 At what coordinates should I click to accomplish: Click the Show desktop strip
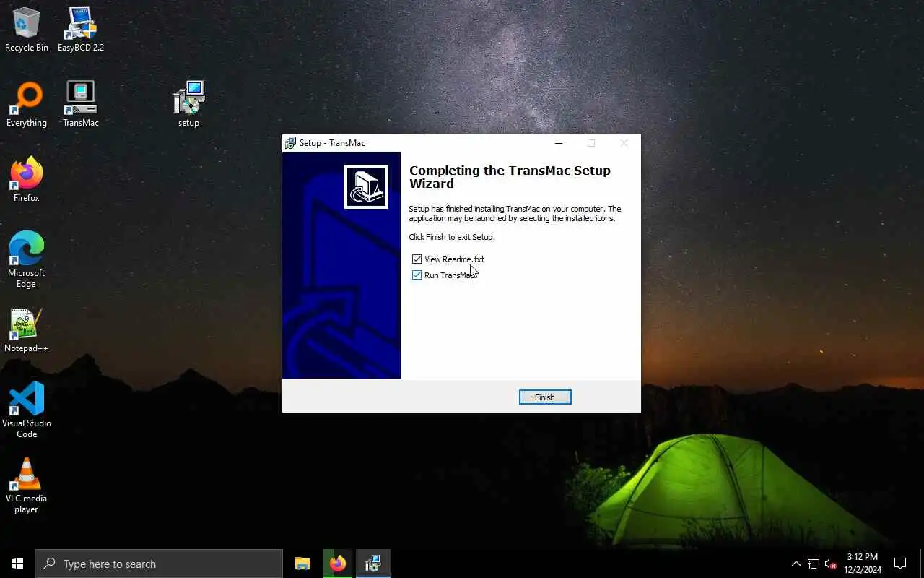922,564
